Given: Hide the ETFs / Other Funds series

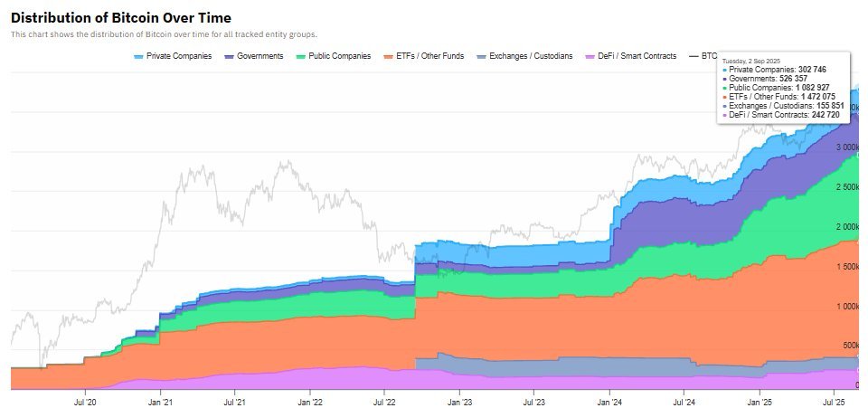Looking at the screenshot, I should (424, 56).
